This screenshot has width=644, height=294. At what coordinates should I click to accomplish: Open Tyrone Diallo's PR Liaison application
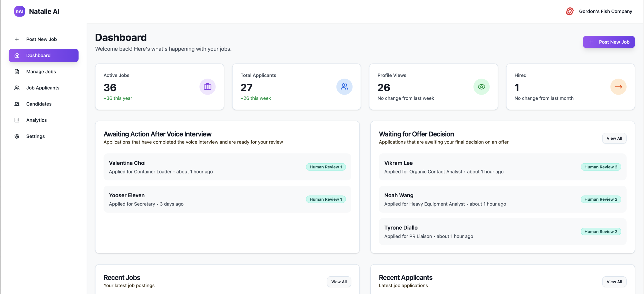(x=502, y=231)
